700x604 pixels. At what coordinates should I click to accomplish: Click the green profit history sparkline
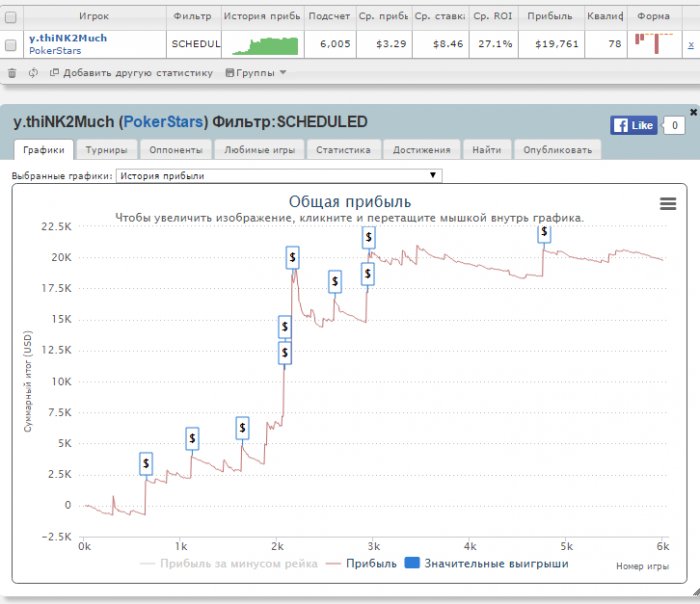coord(265,46)
